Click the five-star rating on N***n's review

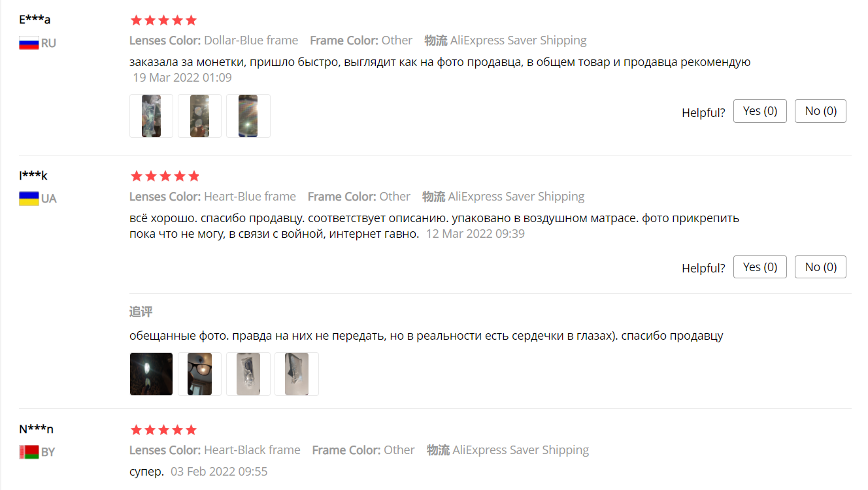(x=163, y=429)
